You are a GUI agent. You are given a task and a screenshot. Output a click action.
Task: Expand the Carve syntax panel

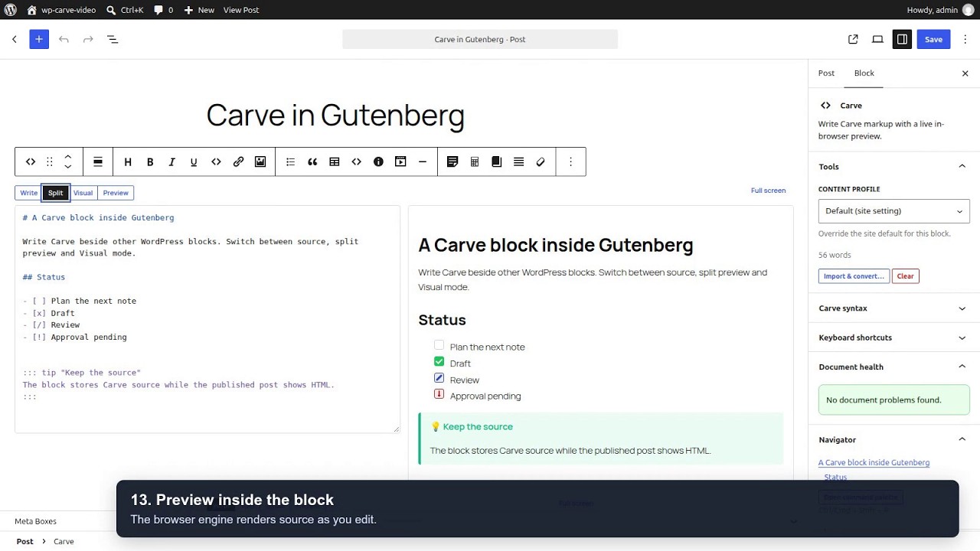click(x=893, y=308)
